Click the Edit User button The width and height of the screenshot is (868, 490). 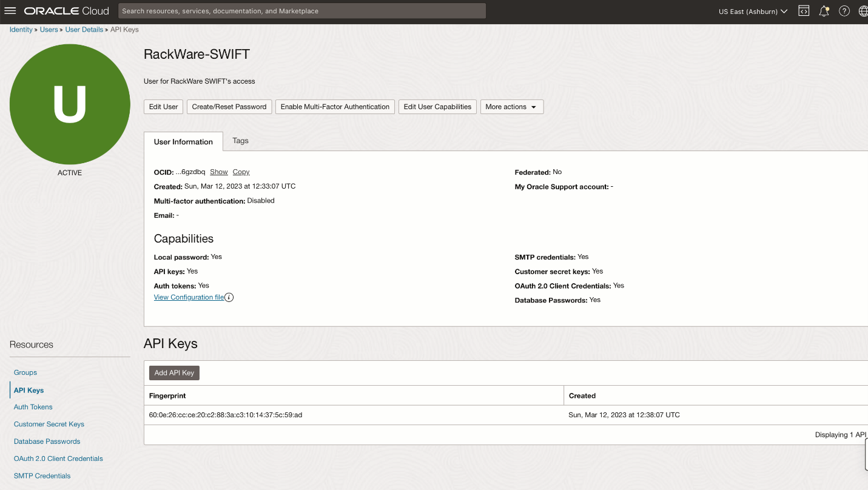coord(163,107)
